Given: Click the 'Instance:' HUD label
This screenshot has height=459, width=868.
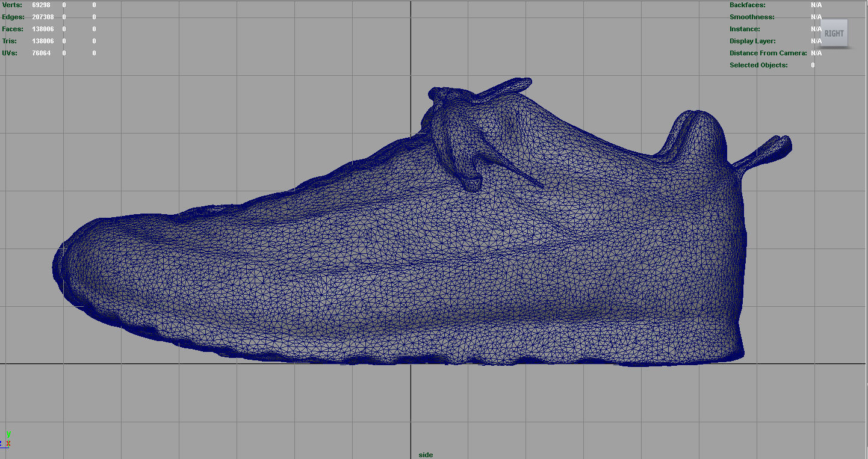Looking at the screenshot, I should point(745,29).
